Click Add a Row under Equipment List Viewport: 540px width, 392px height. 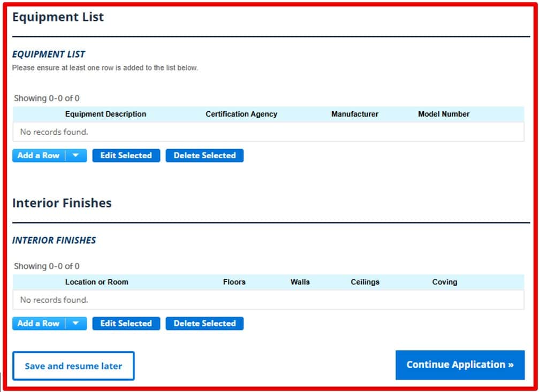point(39,156)
